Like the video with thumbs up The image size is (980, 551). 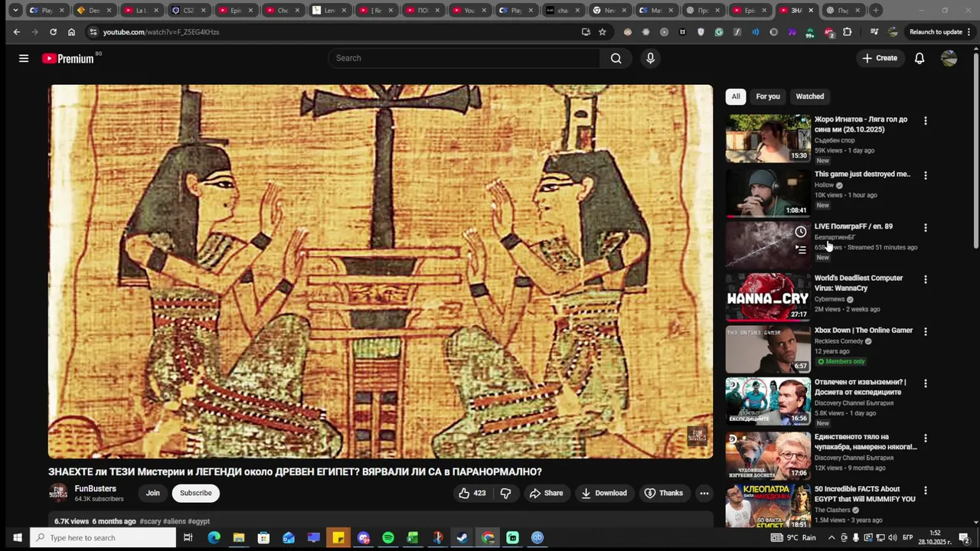472,493
